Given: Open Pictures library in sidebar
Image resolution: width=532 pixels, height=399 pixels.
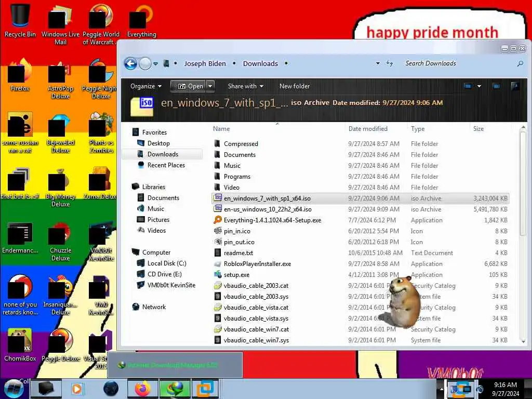Looking at the screenshot, I should pyautogui.click(x=158, y=220).
